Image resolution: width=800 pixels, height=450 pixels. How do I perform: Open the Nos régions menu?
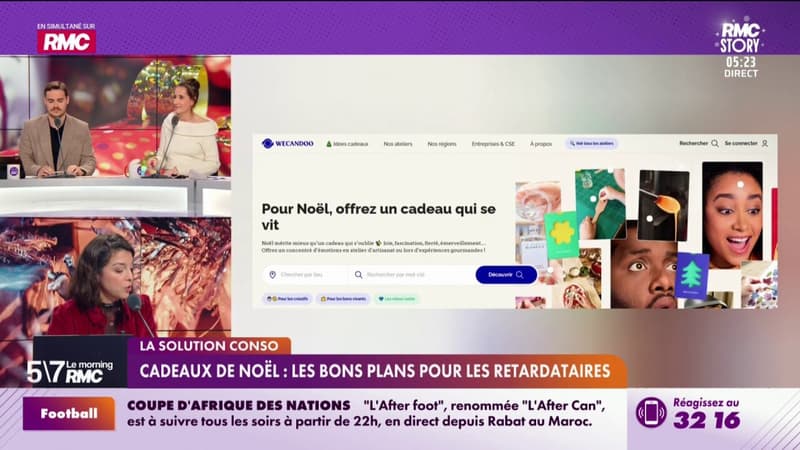442,144
